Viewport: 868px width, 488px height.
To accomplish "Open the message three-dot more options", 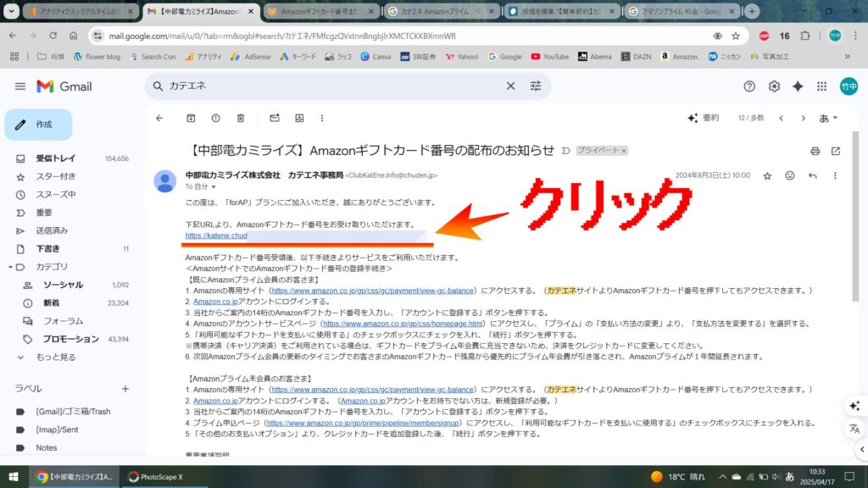I will 835,175.
